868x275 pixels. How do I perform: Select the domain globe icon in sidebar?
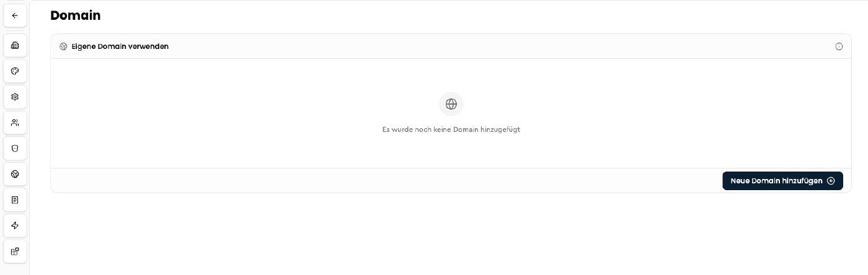15,174
